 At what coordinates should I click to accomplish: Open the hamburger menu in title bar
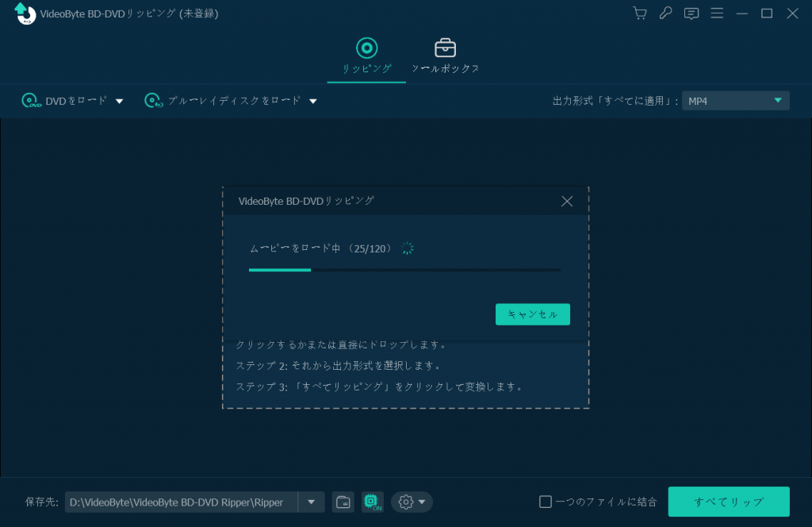point(717,13)
